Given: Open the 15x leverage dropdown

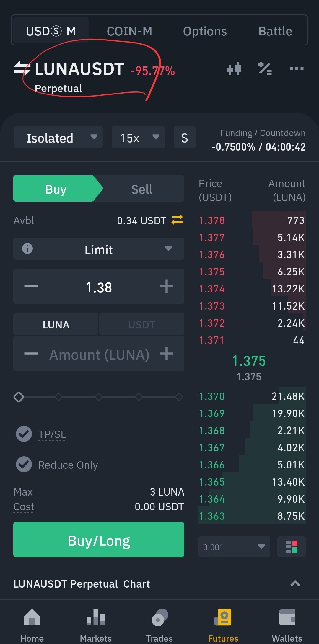Looking at the screenshot, I should (x=138, y=138).
